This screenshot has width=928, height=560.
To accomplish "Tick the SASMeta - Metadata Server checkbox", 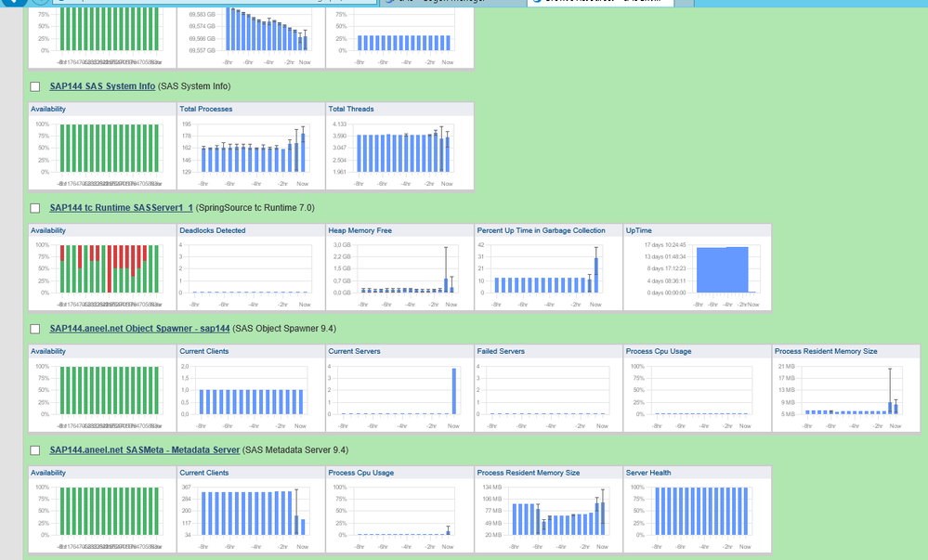I will pyautogui.click(x=35, y=451).
